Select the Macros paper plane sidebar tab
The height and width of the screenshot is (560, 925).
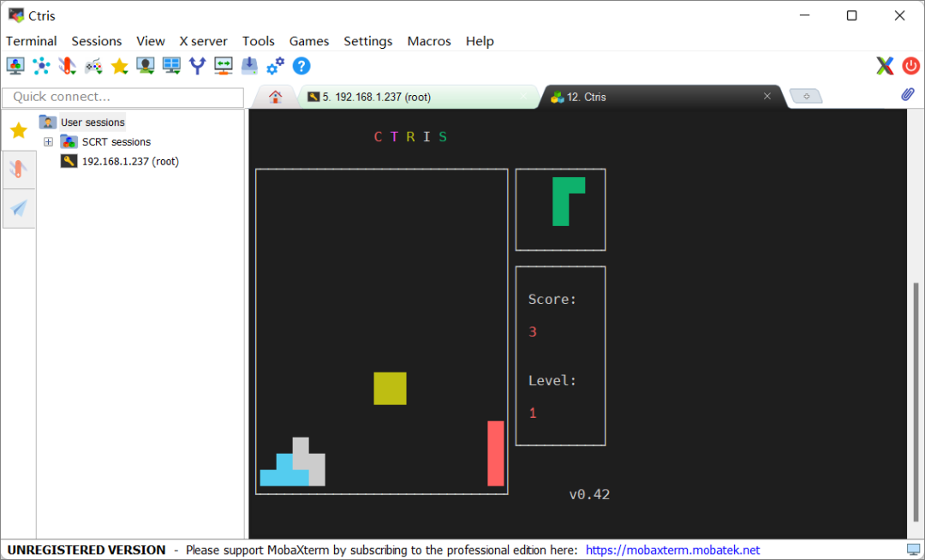(x=19, y=208)
